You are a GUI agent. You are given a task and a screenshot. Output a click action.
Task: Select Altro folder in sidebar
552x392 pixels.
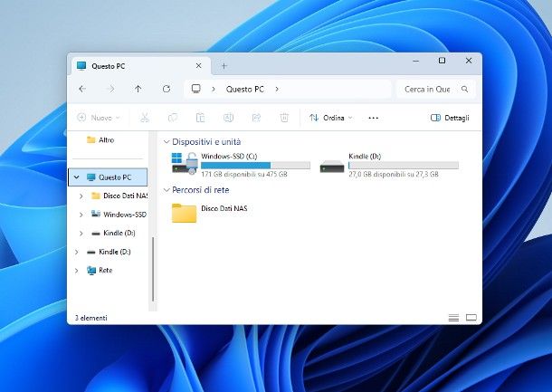pyautogui.click(x=100, y=139)
